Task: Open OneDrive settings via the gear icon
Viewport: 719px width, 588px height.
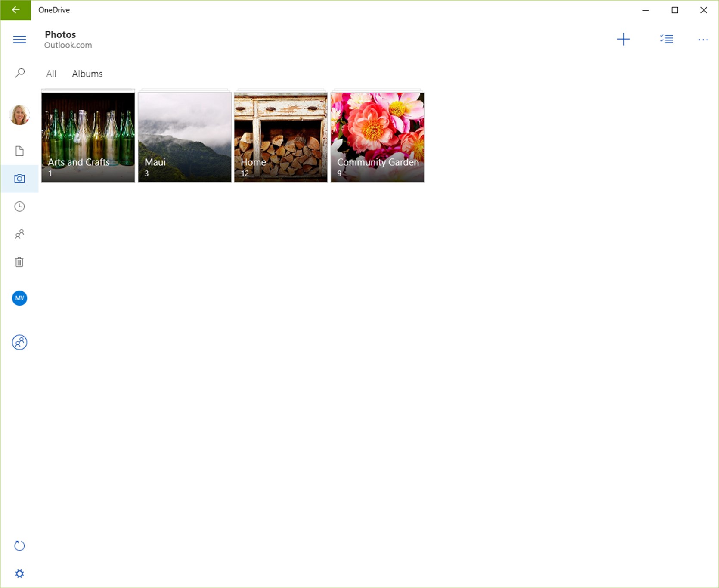Action: [19, 573]
